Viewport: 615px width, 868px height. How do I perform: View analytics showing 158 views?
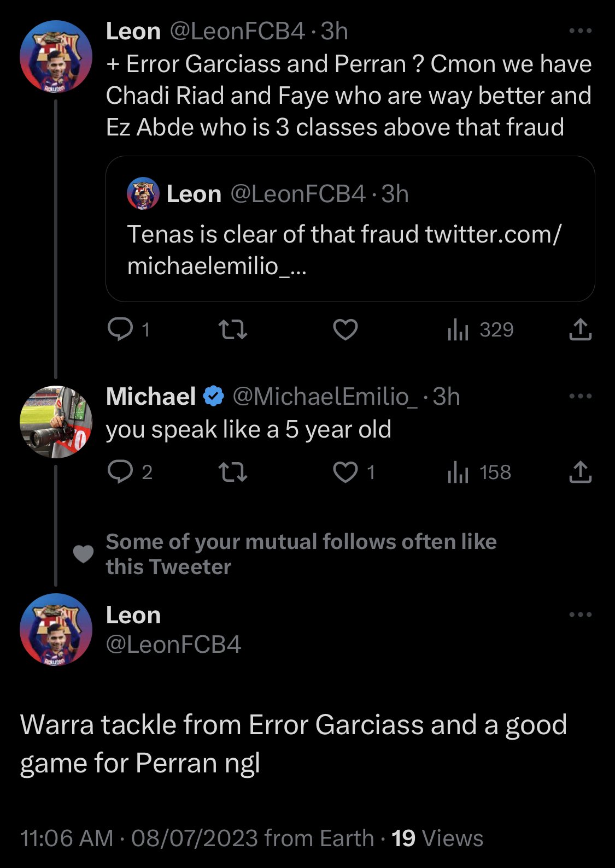click(479, 472)
